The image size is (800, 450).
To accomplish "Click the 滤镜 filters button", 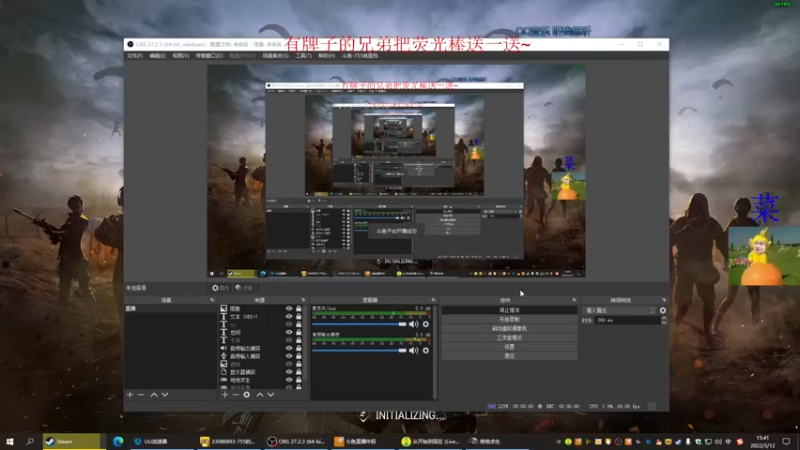I will [244, 288].
